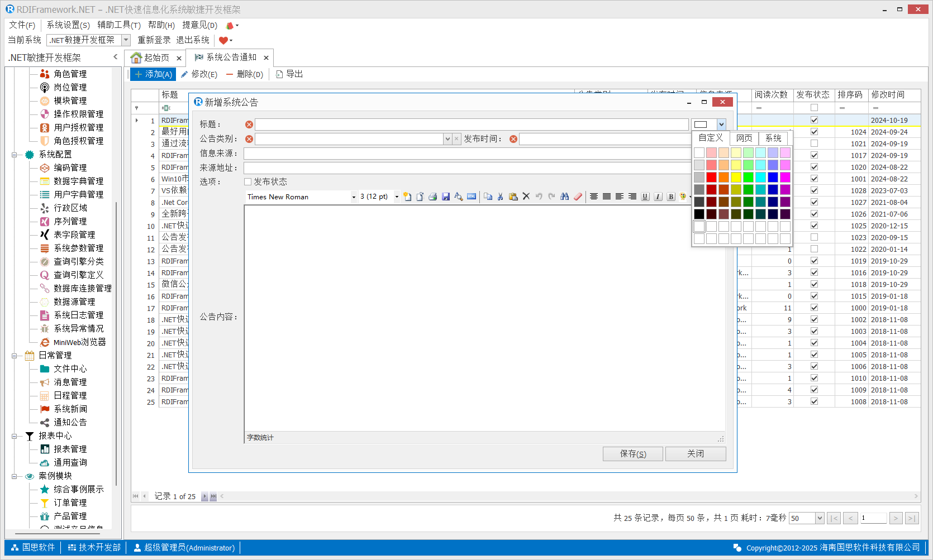Click the paste clipboard icon
Screen dimensions: 933x560
[x=513, y=197]
